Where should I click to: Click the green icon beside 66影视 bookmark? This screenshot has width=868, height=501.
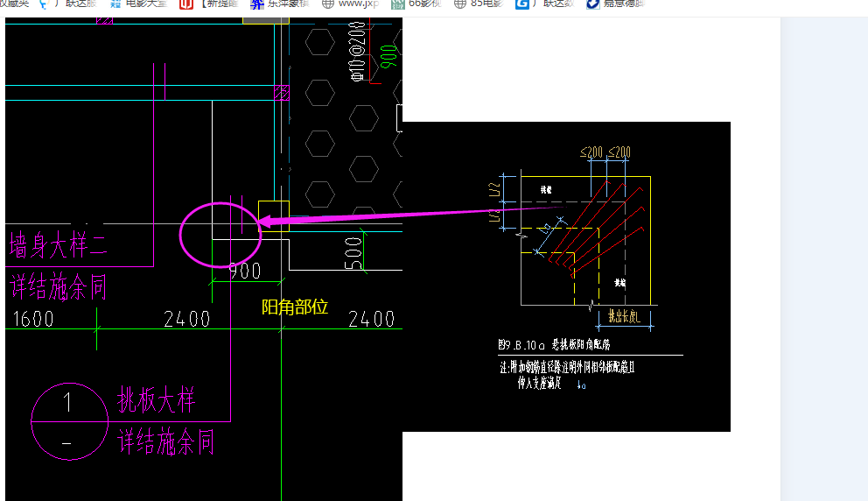click(x=397, y=4)
